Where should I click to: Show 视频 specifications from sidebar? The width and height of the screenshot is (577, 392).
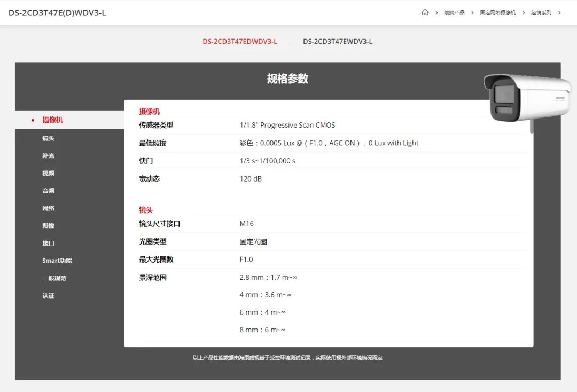pyautogui.click(x=48, y=174)
